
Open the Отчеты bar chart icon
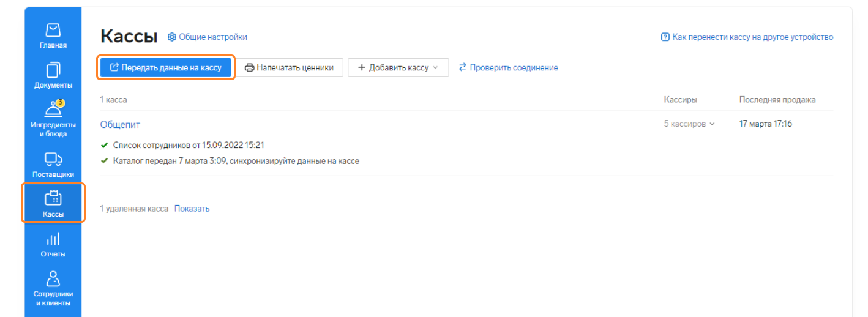53,239
